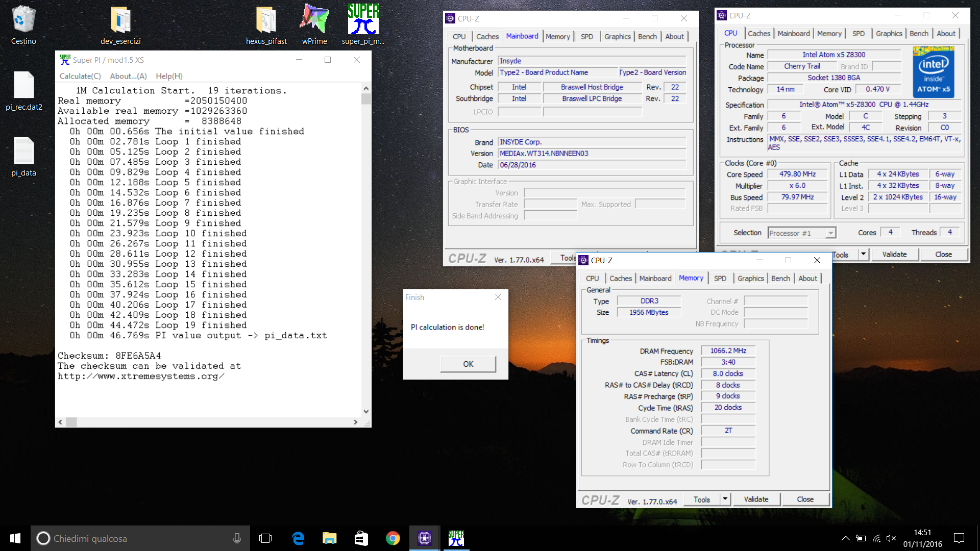This screenshot has height=551, width=980.
Task: Click the Super PI window title icon
Action: coord(65,60)
